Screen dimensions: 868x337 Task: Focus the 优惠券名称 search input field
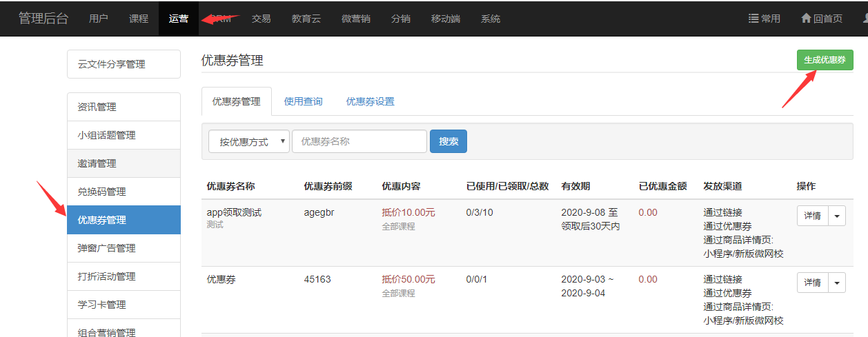[359, 141]
